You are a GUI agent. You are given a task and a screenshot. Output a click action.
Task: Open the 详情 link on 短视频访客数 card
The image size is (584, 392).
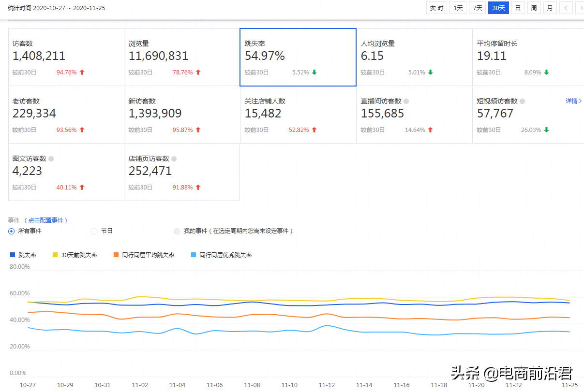tap(572, 101)
